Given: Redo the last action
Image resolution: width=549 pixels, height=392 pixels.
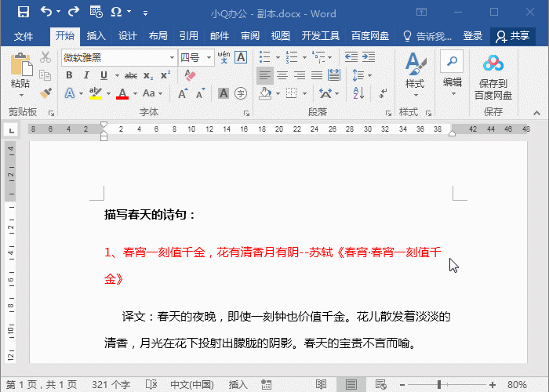Looking at the screenshot, I should 74,12.
